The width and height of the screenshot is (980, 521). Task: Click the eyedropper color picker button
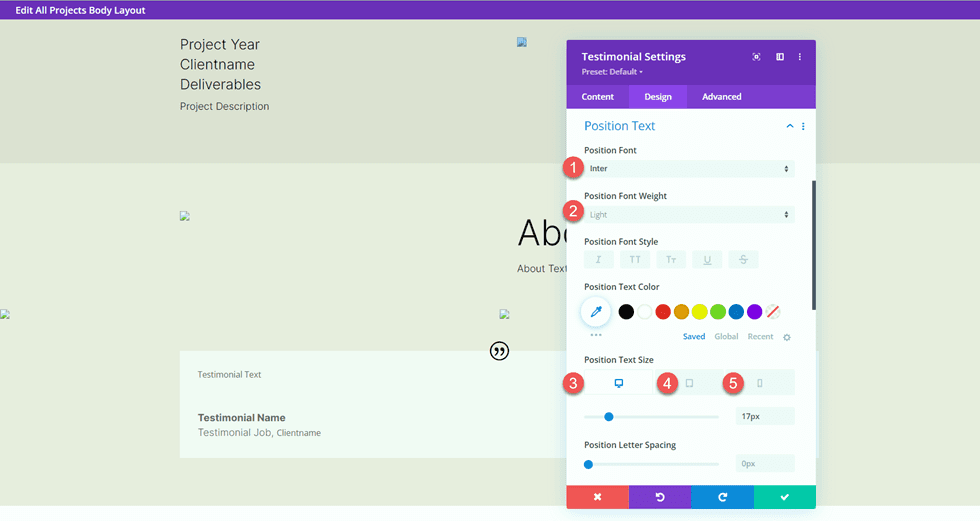[596, 312]
